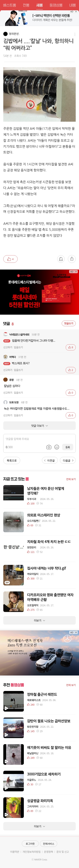
Task: Go to the next post with 다음글
Action: tap(68, 461)
